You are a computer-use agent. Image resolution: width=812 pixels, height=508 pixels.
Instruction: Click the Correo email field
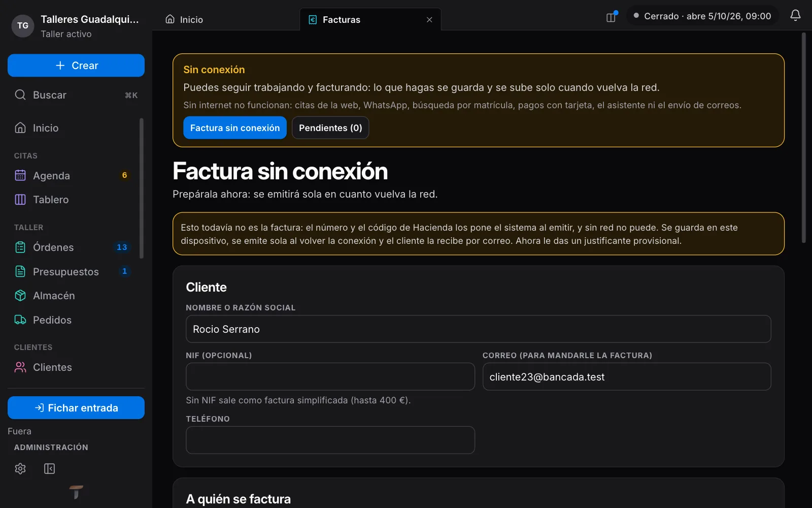point(627,376)
